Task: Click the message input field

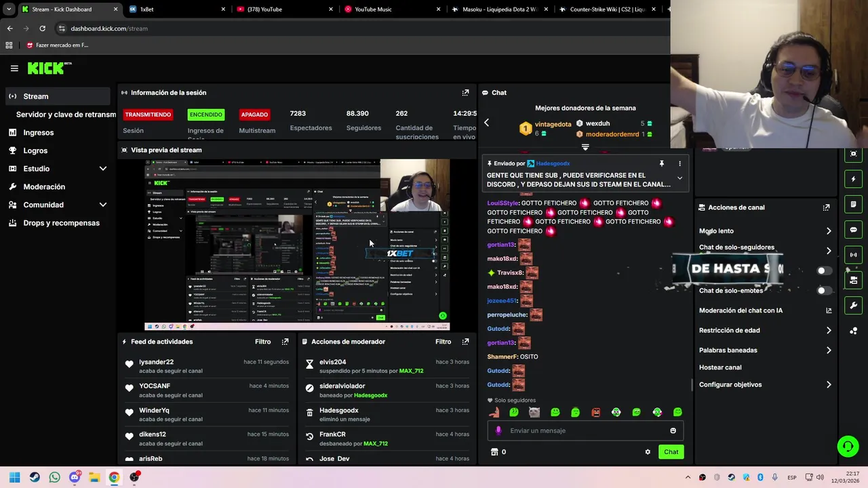Action: tap(585, 430)
